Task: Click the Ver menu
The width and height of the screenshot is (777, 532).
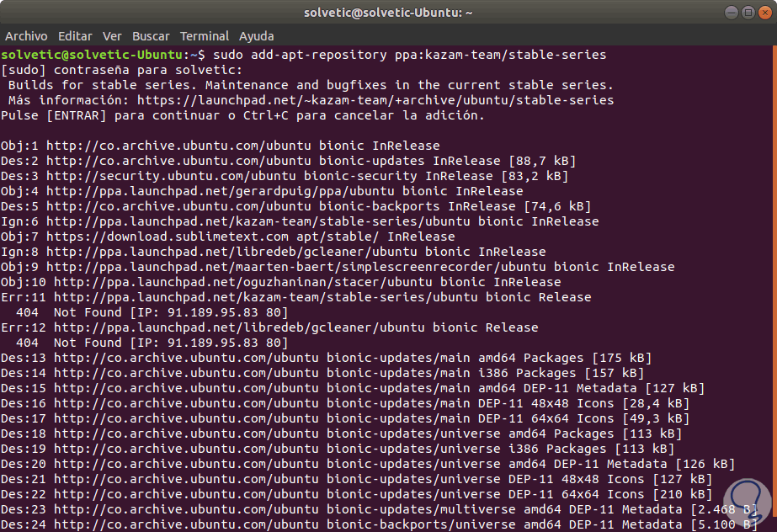Action: [x=112, y=36]
